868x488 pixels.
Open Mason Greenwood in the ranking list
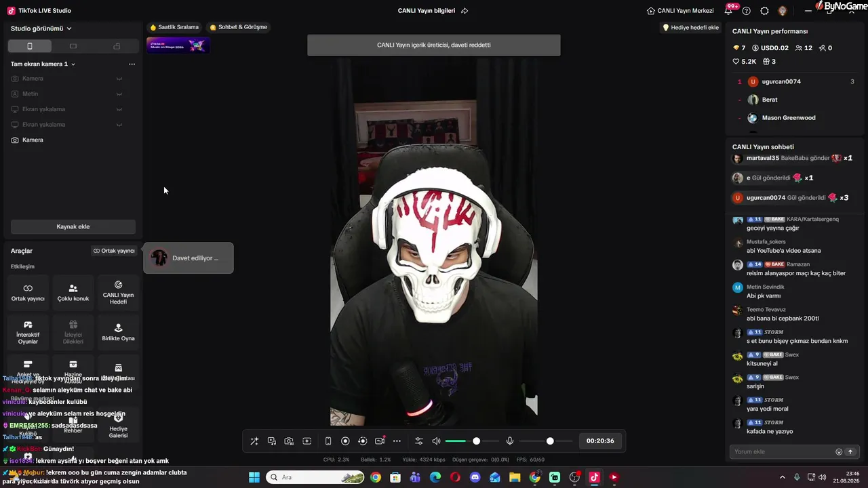pyautogui.click(x=795, y=118)
